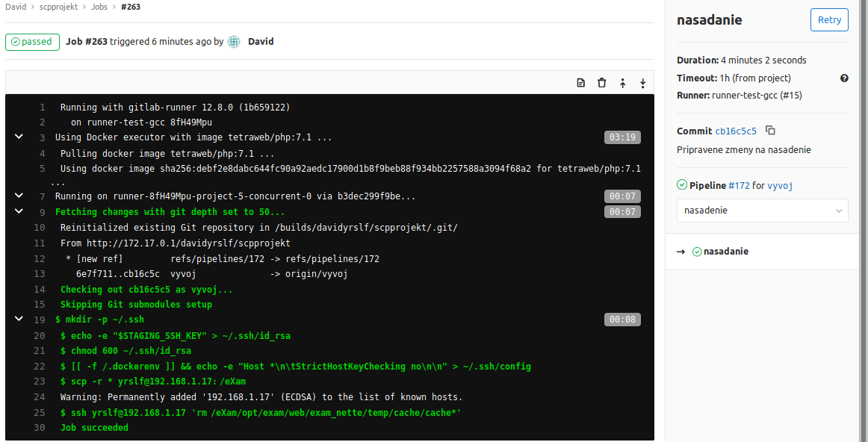Collapse the 'Running on runner' section at line 7

[x=19, y=196]
